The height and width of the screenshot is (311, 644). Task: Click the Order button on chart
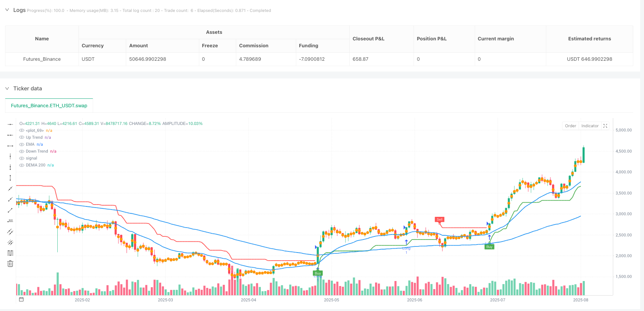pos(571,126)
